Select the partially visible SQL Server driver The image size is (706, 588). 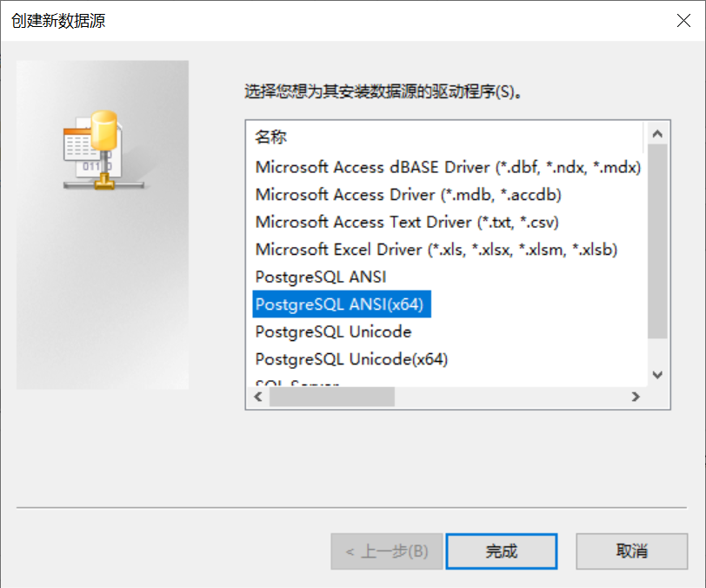(x=297, y=382)
